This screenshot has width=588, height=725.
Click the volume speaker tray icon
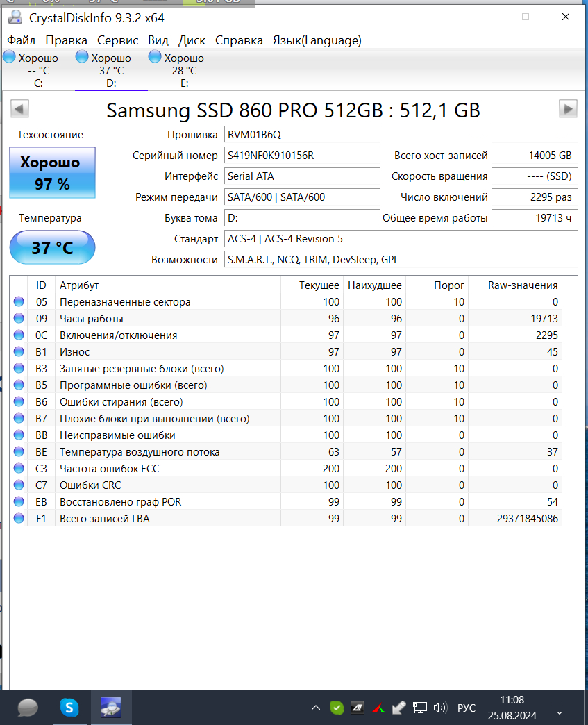click(x=439, y=708)
